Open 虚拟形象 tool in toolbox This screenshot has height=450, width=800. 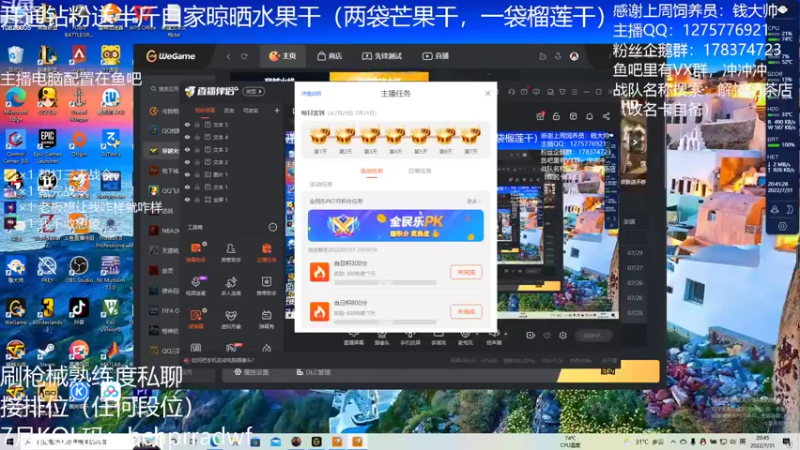coord(231,319)
